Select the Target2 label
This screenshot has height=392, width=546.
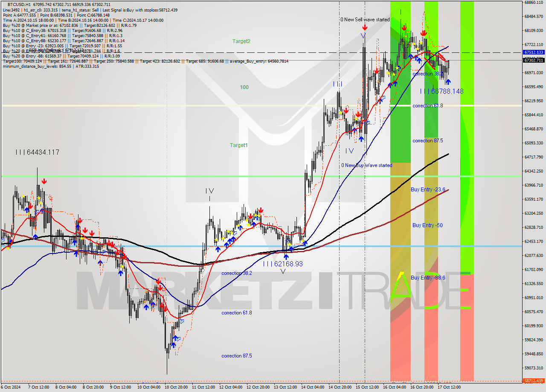pos(241,41)
